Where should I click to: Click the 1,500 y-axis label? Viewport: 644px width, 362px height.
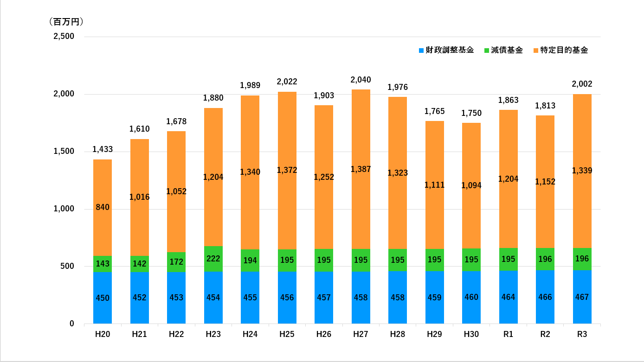click(x=65, y=152)
